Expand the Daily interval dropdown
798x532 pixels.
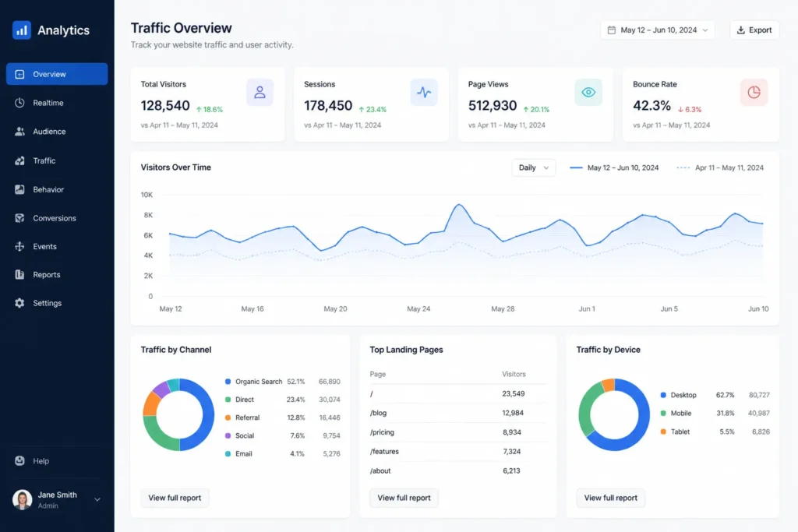[533, 167]
